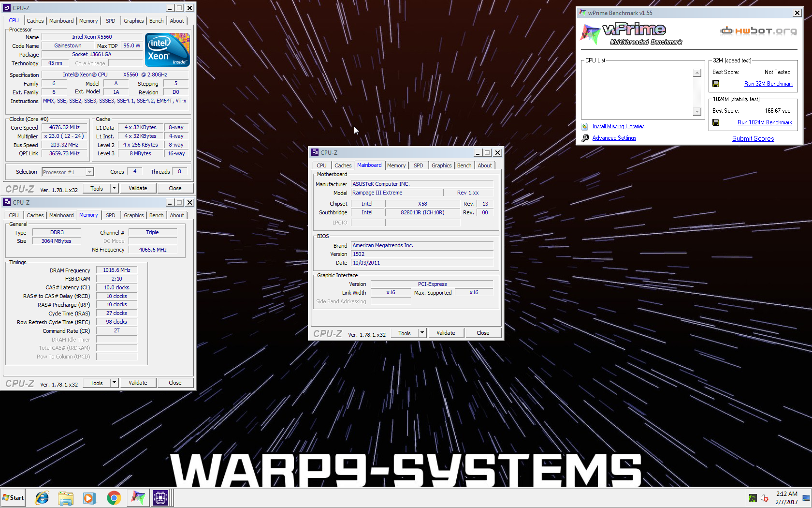Click Submit Scores link
The height and width of the screenshot is (508, 812).
pos(753,138)
